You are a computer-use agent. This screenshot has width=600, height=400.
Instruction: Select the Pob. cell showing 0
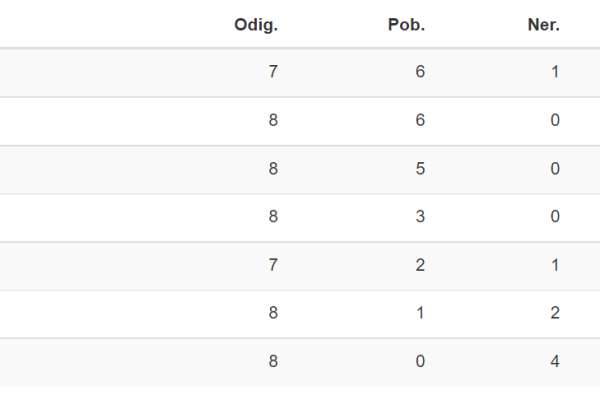[x=420, y=361]
